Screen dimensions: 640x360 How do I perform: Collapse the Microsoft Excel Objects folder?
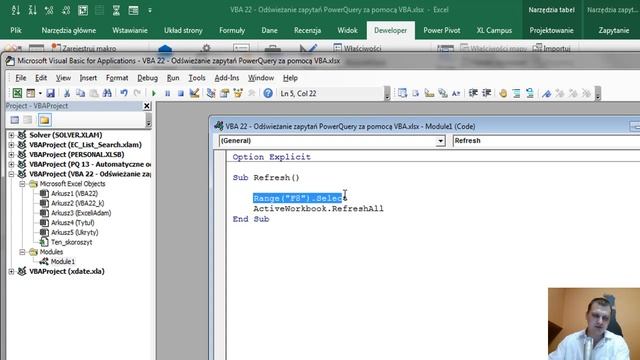tap(22, 184)
